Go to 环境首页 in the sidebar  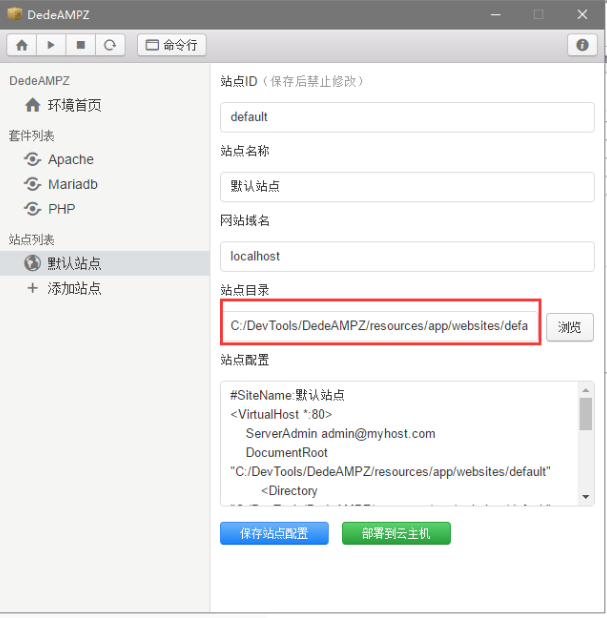point(74,105)
